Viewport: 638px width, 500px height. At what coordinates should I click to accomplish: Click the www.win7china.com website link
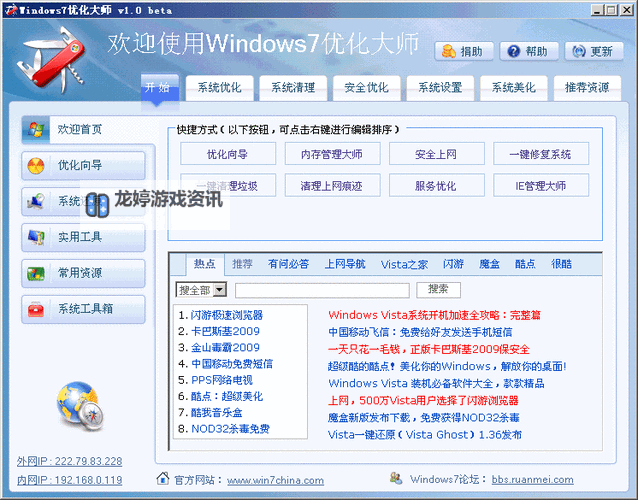point(275,480)
